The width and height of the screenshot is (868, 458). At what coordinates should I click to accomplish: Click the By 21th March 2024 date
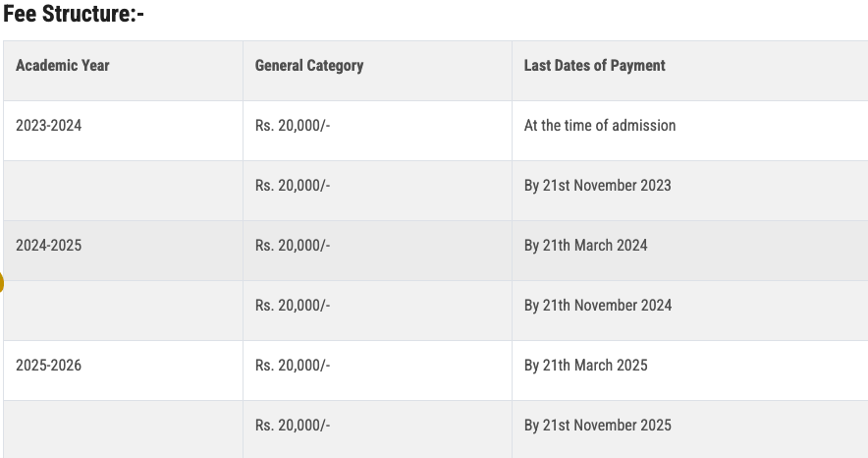585,246
